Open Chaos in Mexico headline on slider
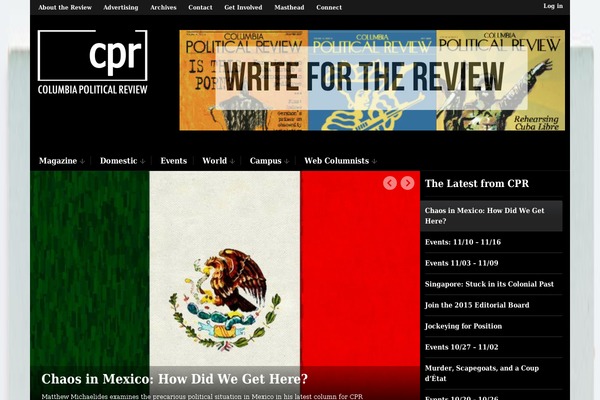The width and height of the screenshot is (600, 400). 174,379
